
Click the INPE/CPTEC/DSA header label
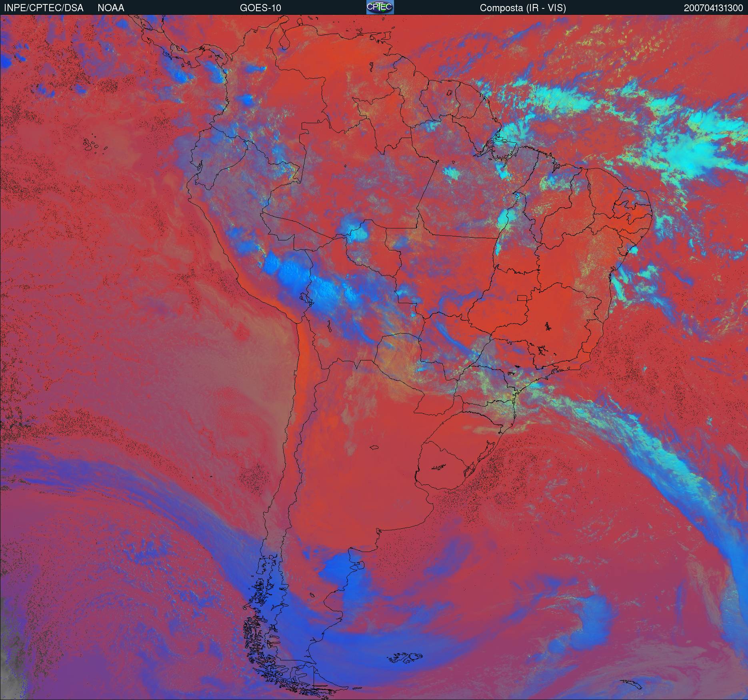44,8
